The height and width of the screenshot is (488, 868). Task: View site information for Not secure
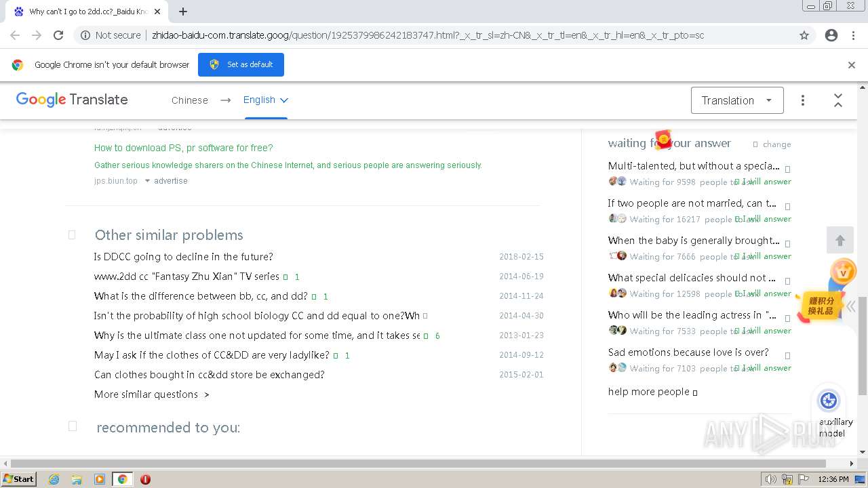click(111, 35)
